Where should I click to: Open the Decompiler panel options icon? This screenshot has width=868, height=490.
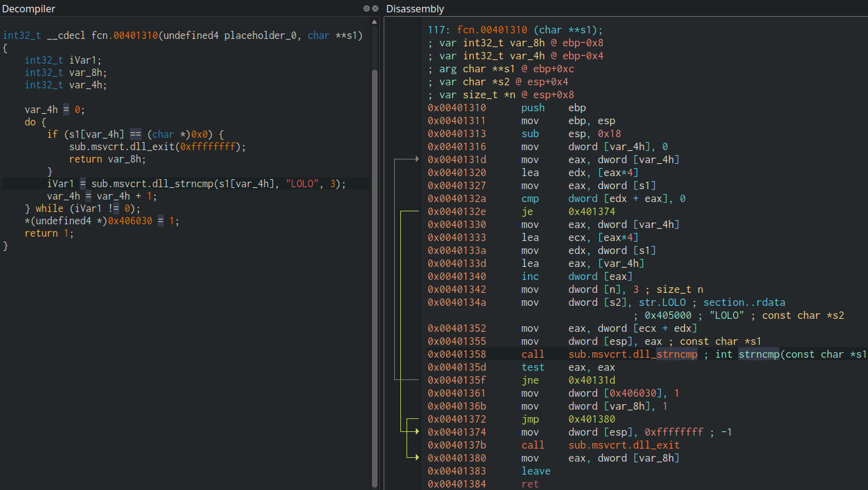[365, 9]
